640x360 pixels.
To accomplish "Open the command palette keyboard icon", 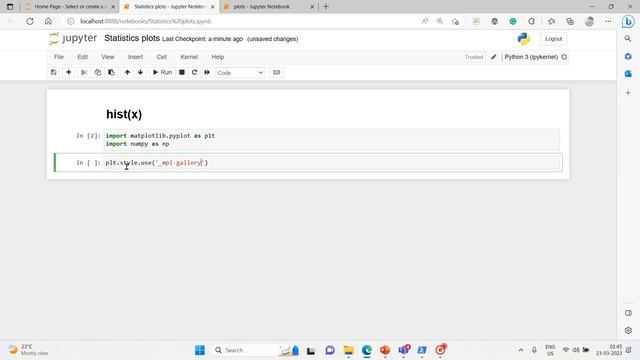I will tap(276, 72).
